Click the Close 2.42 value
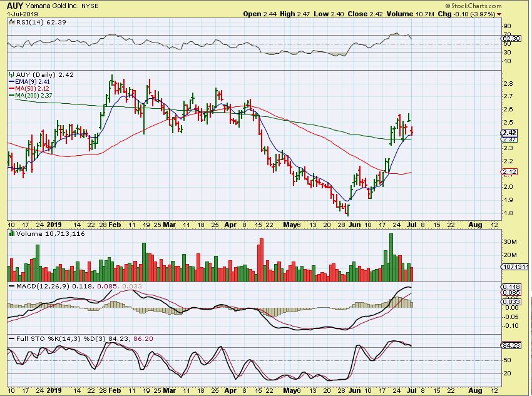This screenshot has width=532, height=396. click(x=365, y=14)
